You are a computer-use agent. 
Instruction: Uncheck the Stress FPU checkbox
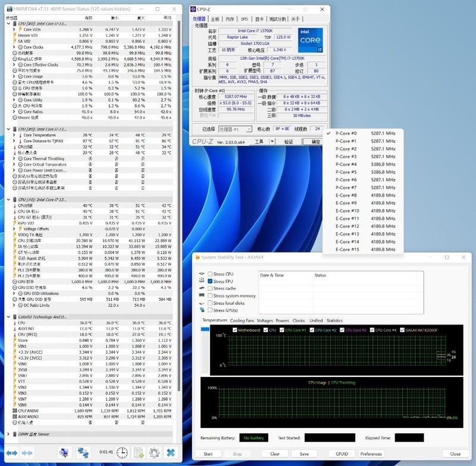[x=211, y=281]
